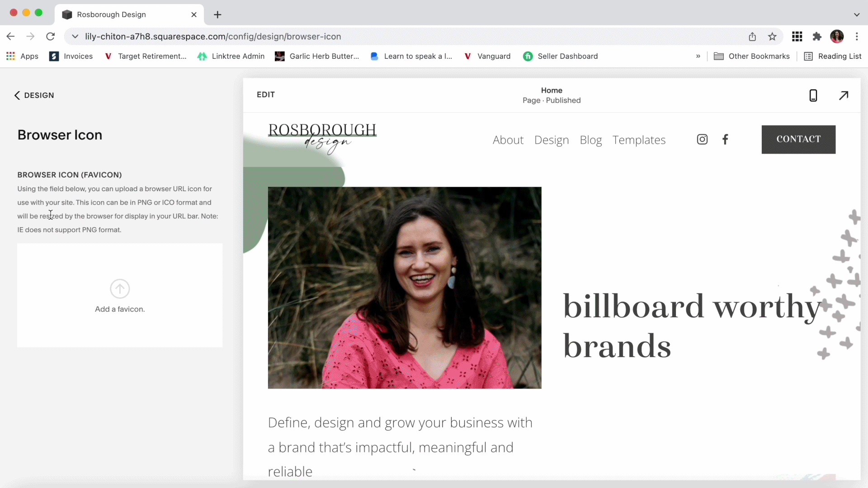Close the Rosborough Design tab
The image size is (868, 488).
coord(194,14)
